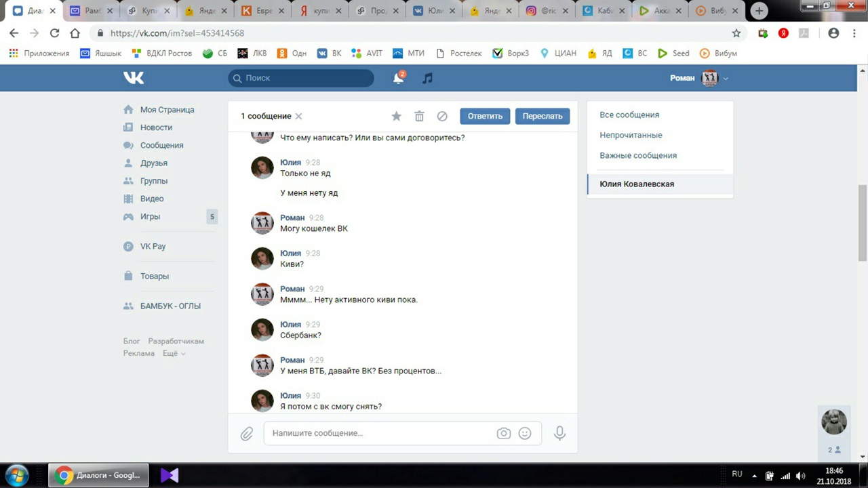Viewport: 868px width, 488px height.
Task: Deselect message using X next to counter
Action: pyautogui.click(x=298, y=116)
